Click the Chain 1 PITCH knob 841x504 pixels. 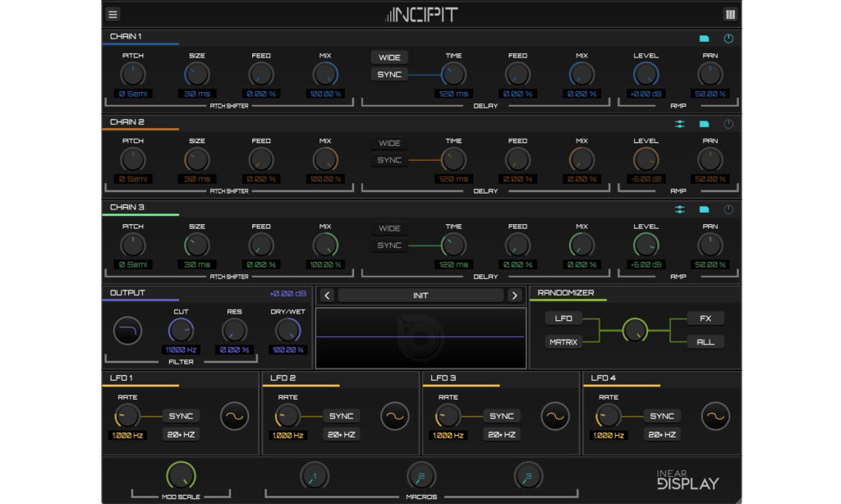tap(133, 75)
